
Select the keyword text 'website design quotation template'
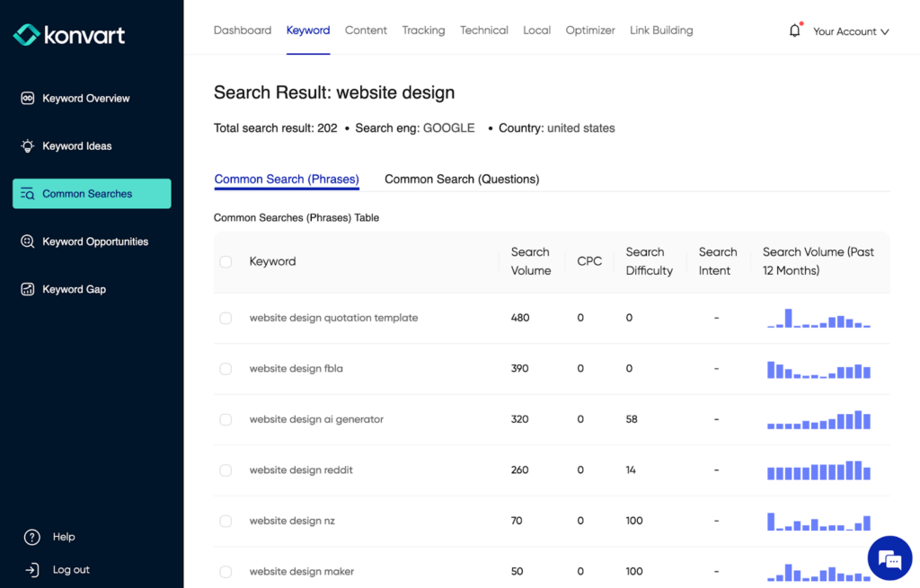[x=333, y=318]
